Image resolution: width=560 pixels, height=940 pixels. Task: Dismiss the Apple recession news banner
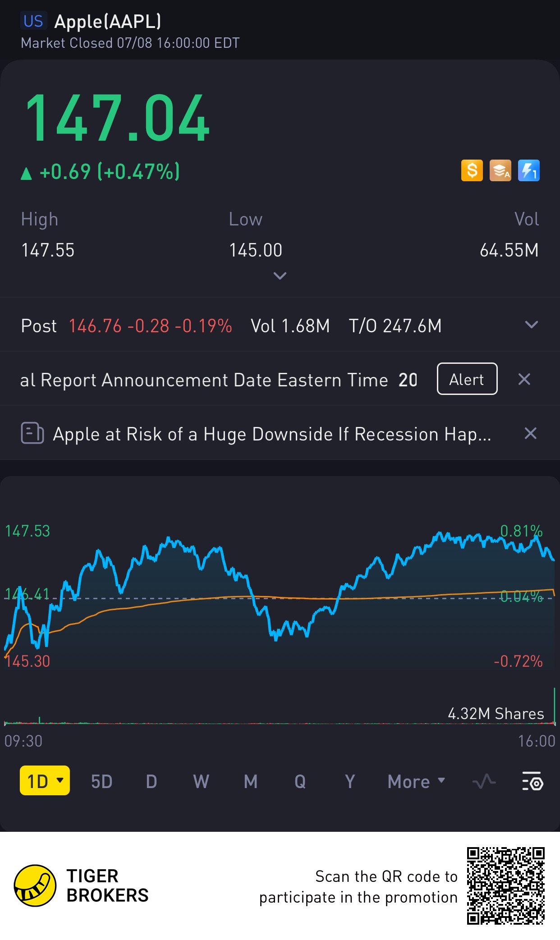531,433
